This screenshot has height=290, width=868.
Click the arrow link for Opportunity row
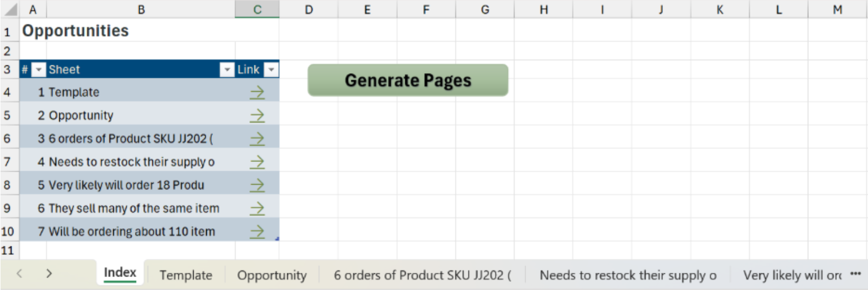[257, 116]
